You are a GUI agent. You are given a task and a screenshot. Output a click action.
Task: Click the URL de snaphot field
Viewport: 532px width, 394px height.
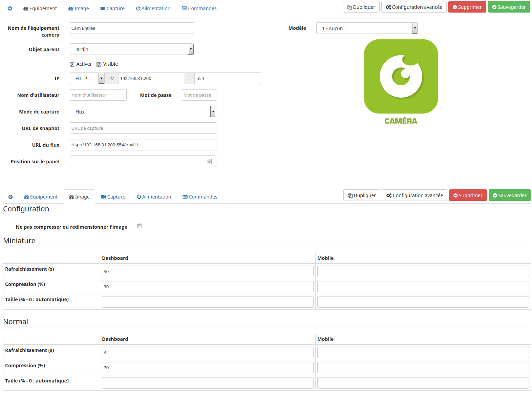pyautogui.click(x=143, y=128)
